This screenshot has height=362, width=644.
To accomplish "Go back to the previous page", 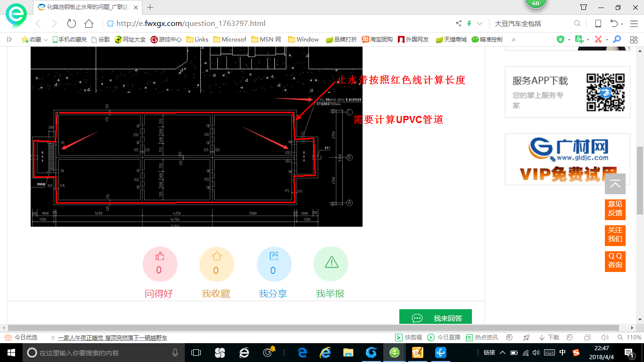I will click(38, 24).
